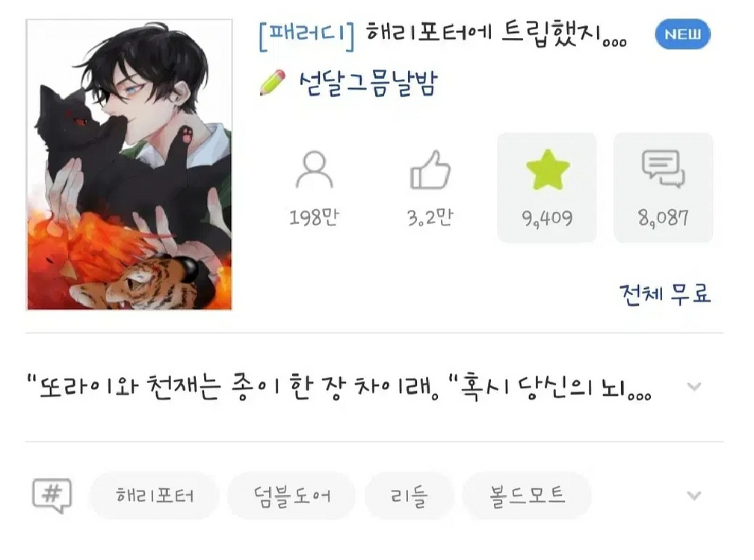Image resolution: width=754 pixels, height=560 pixels.
Task: Click the reader count person icon
Action: pyautogui.click(x=314, y=169)
